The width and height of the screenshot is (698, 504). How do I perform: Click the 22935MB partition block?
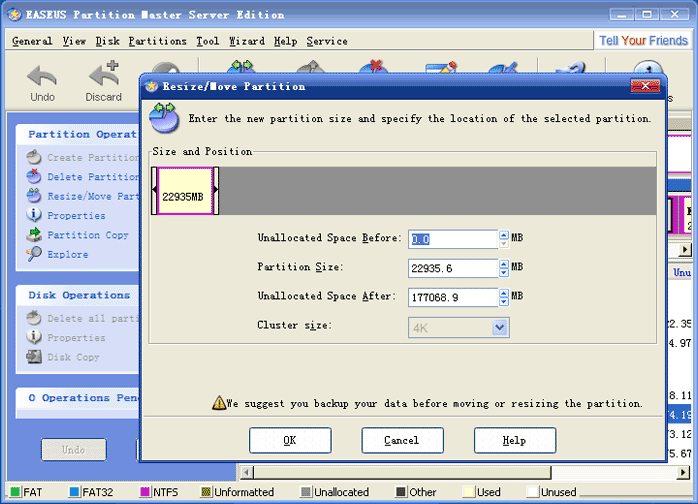185,191
